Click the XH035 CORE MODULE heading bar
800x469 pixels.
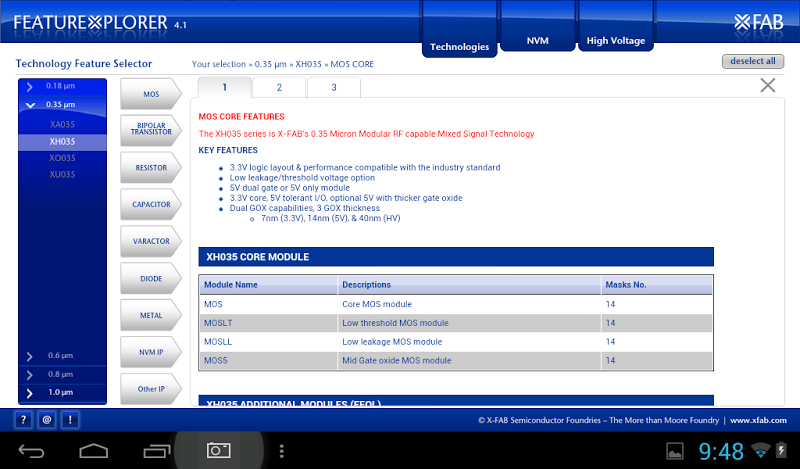pos(456,257)
